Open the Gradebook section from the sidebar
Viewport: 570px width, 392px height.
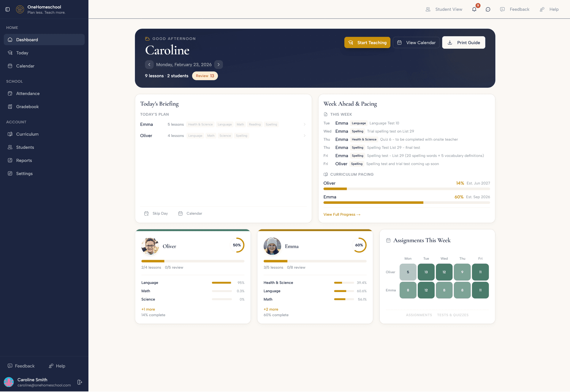click(27, 107)
